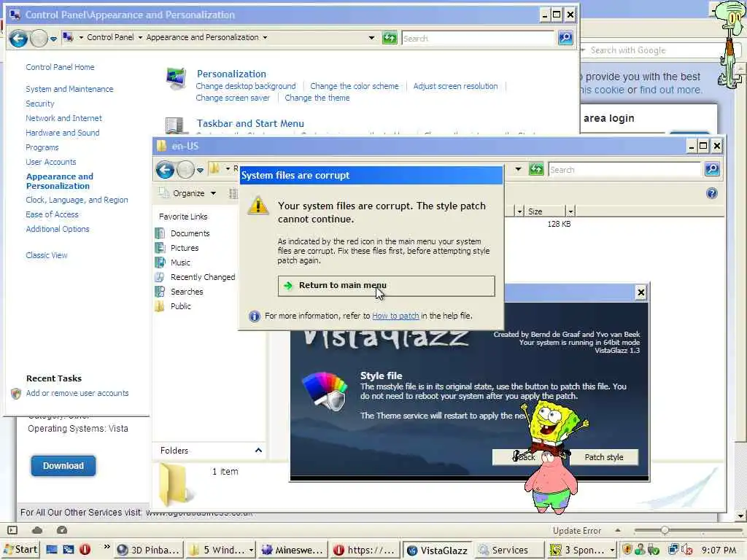Switch to 3D Pinball taskbar item
The width and height of the screenshot is (747, 560).
pos(148,550)
